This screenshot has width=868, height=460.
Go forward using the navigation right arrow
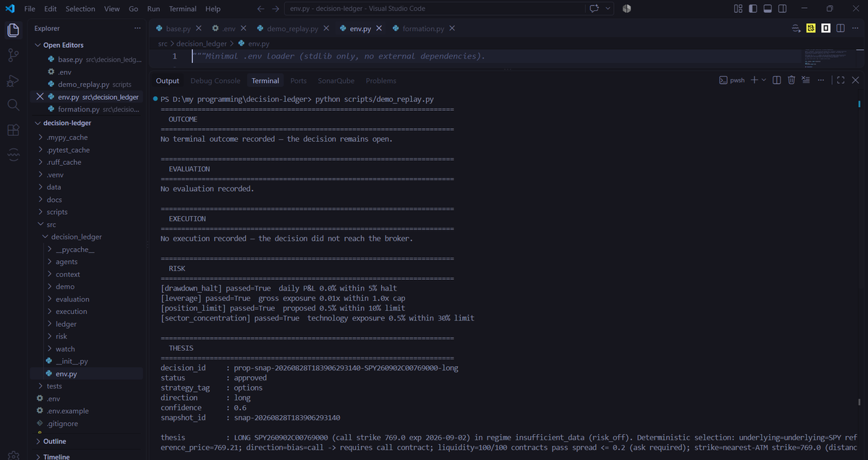276,9
